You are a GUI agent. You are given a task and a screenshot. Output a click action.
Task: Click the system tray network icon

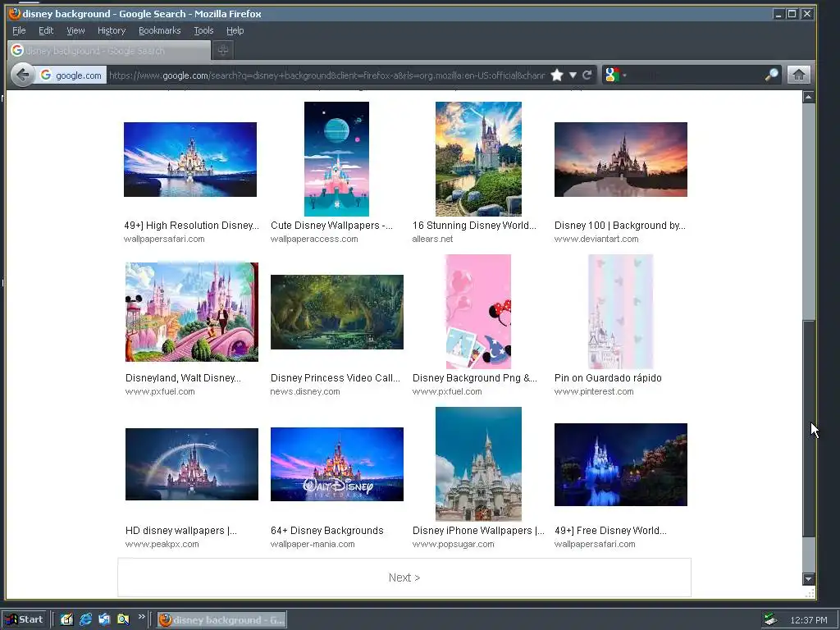pyautogui.click(x=771, y=620)
